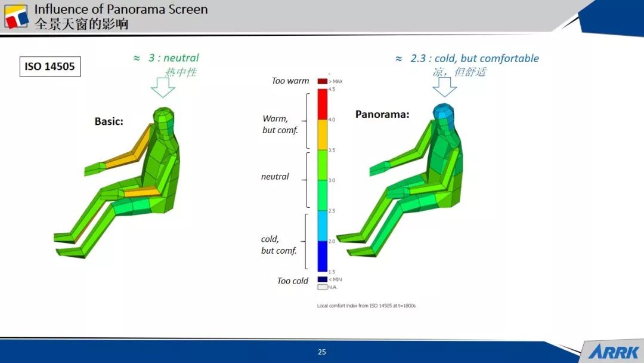Click the ISO 14505 boxed label

click(x=49, y=66)
